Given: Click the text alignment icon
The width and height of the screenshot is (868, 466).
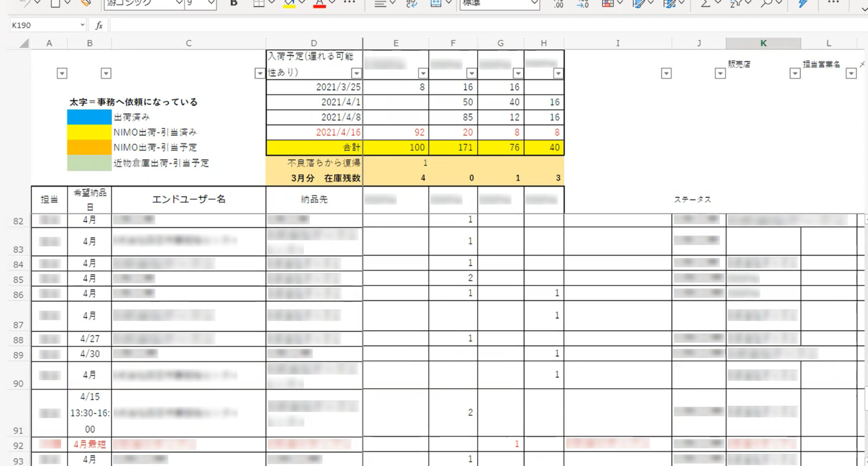Looking at the screenshot, I should (381, 3).
